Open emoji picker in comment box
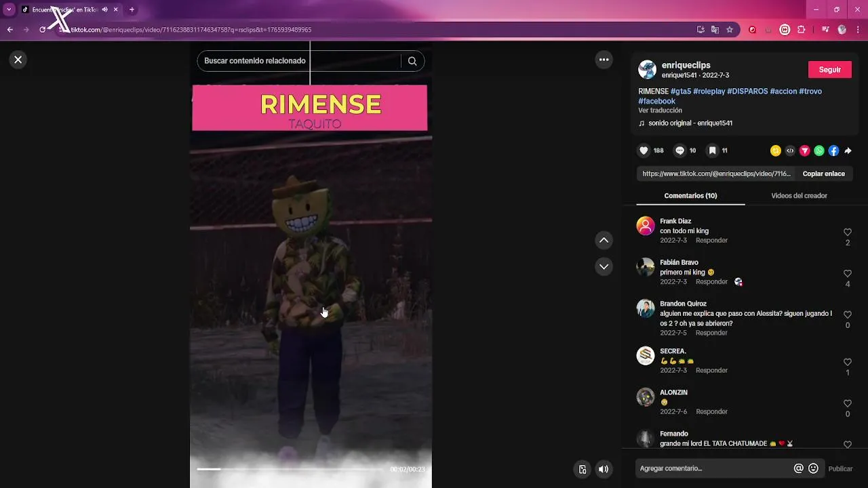Viewport: 868px width, 488px height. (x=814, y=468)
